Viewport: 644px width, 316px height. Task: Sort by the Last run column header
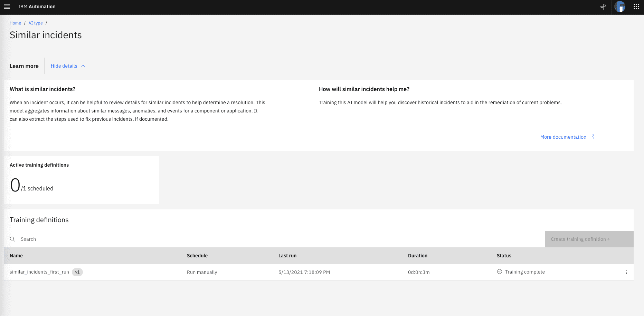click(287, 256)
